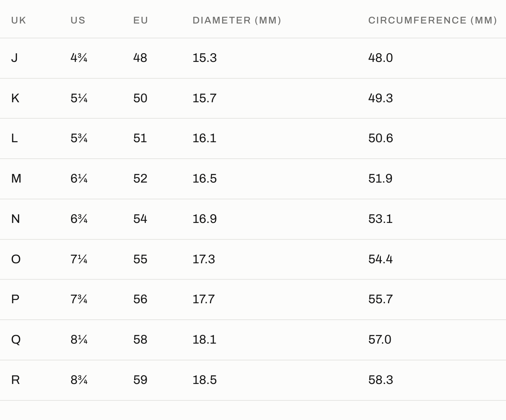Viewport: 506px width, 420px height.
Task: Click the Diameter (MM) column header
Action: click(x=237, y=20)
